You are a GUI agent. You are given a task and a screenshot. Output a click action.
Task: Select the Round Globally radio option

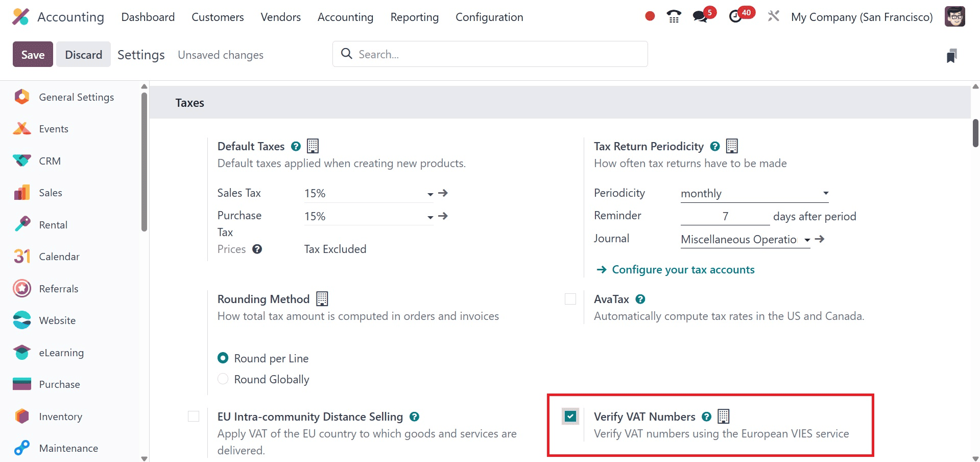coord(223,379)
